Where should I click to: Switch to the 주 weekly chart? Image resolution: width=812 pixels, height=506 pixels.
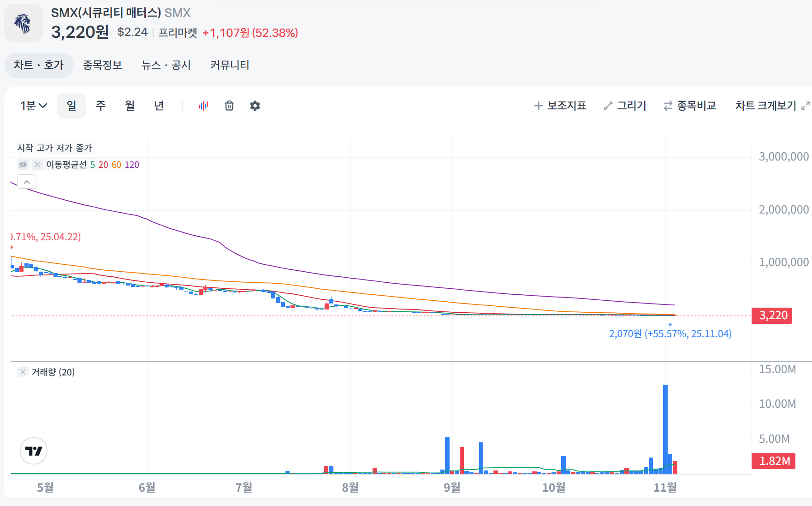click(101, 106)
